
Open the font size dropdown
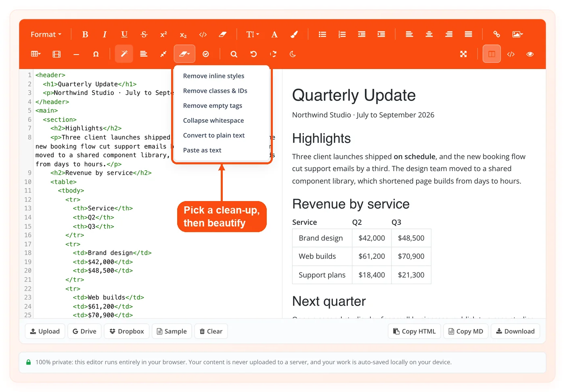(x=253, y=34)
